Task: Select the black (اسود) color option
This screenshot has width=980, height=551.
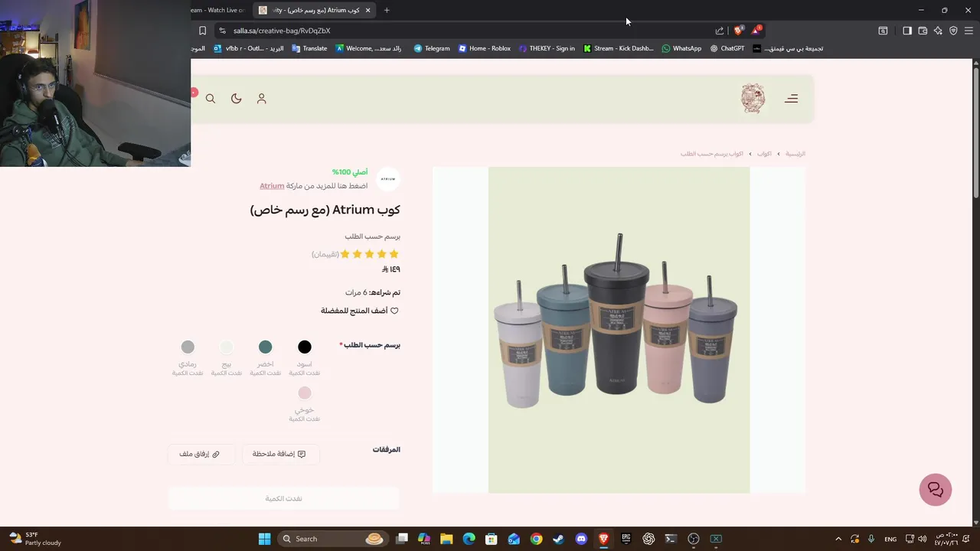Action: pyautogui.click(x=305, y=347)
